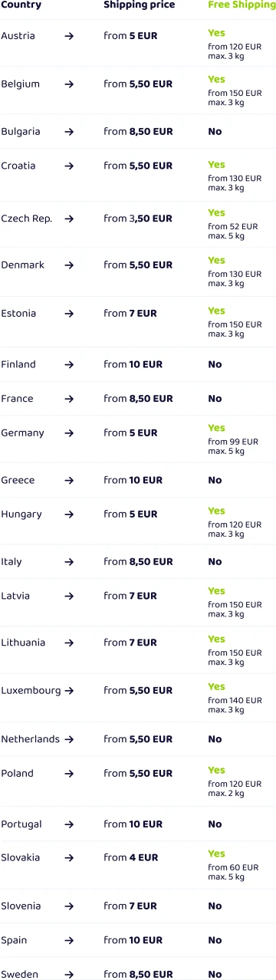Click the arrow icon next to Austria
The image size is (276, 980).
69,36
